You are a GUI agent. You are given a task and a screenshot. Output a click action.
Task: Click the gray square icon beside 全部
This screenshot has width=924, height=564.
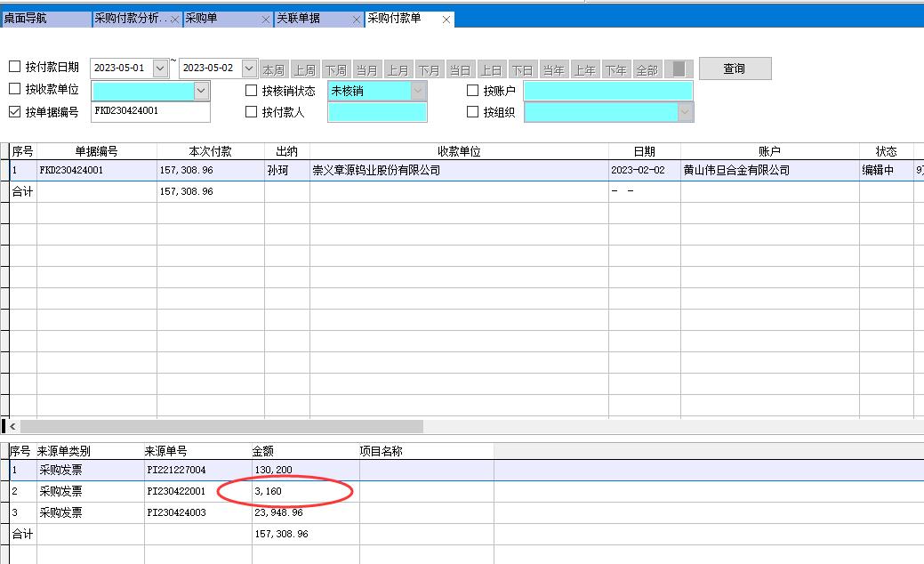(x=678, y=68)
